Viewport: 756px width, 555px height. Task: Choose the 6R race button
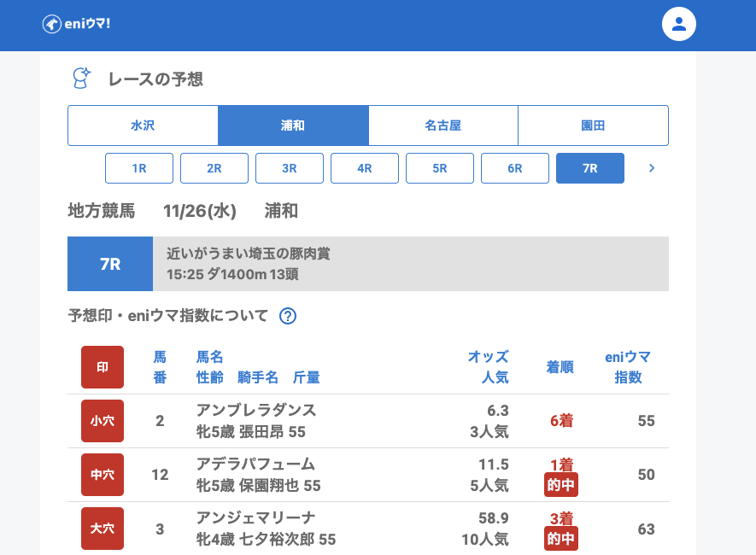tap(515, 168)
